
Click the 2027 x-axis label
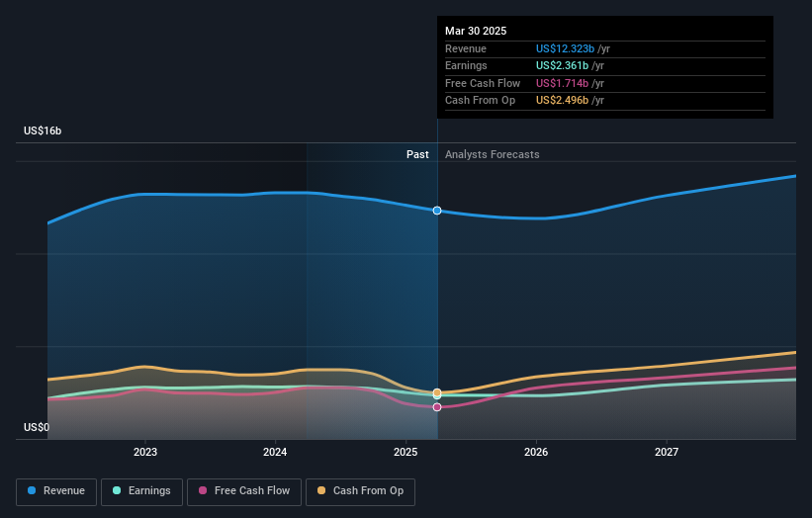click(667, 453)
